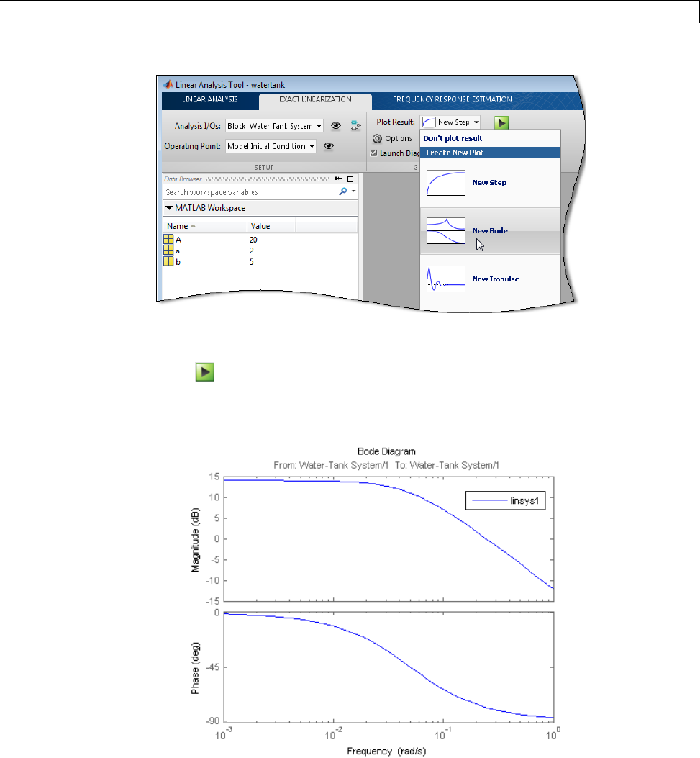The image size is (700, 758).
Task: Click the Phase (deg) axis label
Action: pyautogui.click(x=195, y=668)
